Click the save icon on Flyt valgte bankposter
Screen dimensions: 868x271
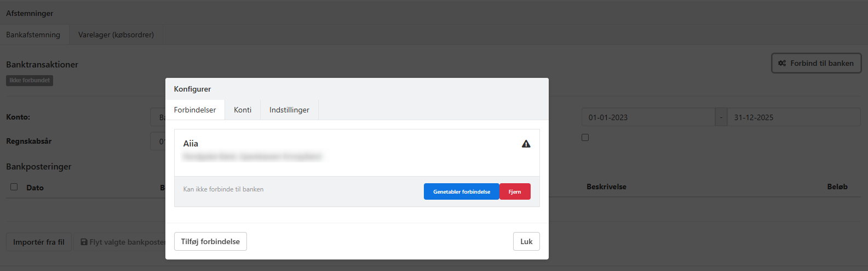point(84,242)
